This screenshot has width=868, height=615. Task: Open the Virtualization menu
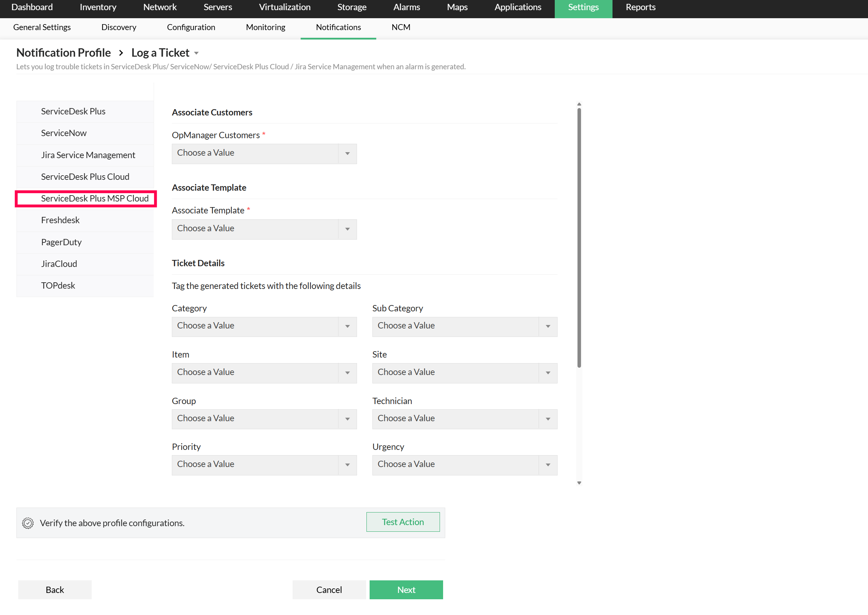(x=285, y=7)
